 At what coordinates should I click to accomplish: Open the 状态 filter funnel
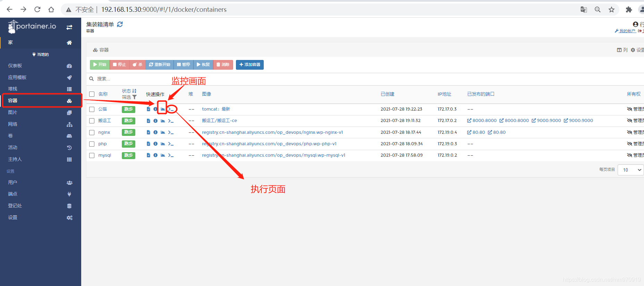tap(134, 97)
